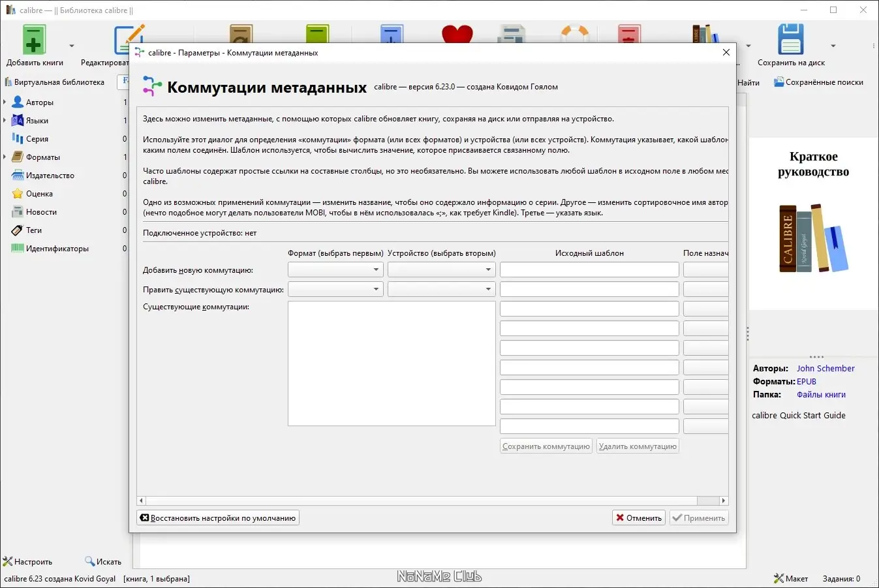
Task: Click source template field in Править существующую коммутацию row
Action: point(589,289)
